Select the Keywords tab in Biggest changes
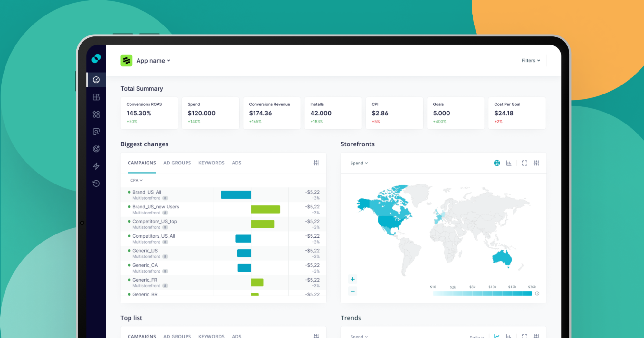Viewport: 644px width, 338px height. pyautogui.click(x=211, y=163)
